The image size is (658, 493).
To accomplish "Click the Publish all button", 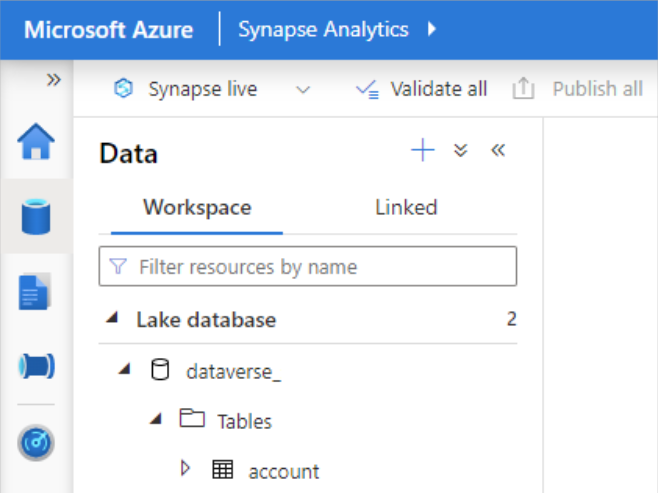I will (578, 89).
